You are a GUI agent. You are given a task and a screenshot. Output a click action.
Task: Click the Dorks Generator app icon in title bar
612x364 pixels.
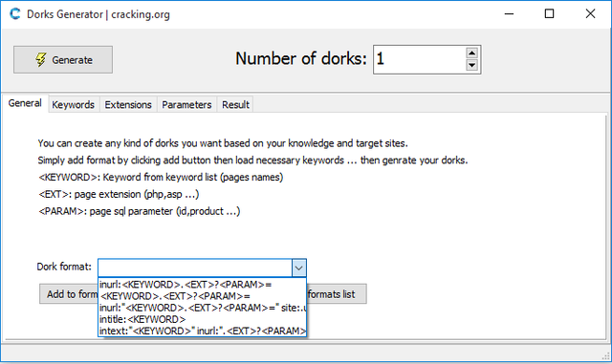click(15, 14)
